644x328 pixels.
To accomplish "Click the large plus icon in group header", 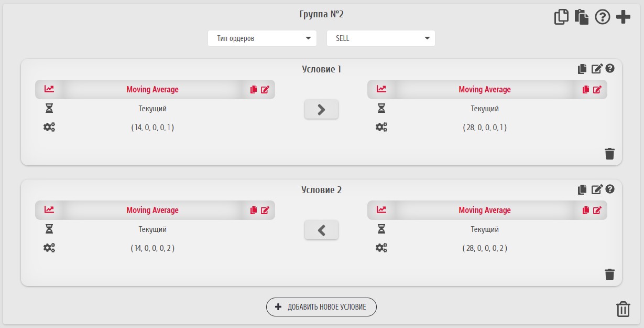I will click(x=623, y=17).
